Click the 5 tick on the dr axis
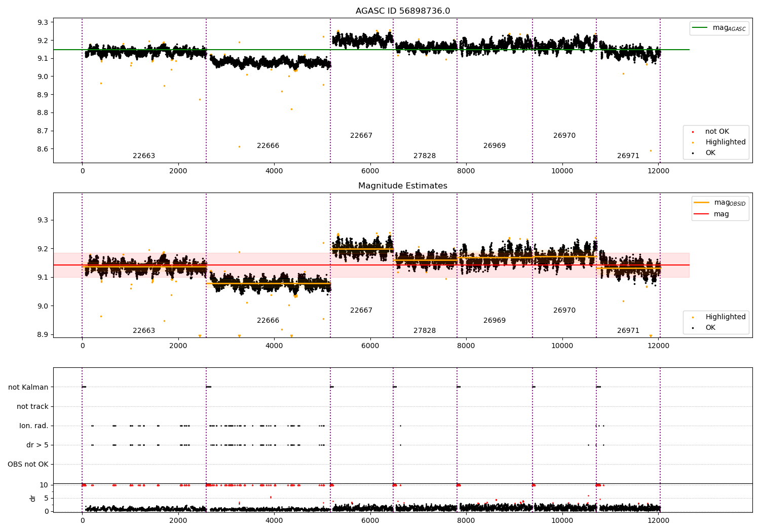 click(x=46, y=498)
